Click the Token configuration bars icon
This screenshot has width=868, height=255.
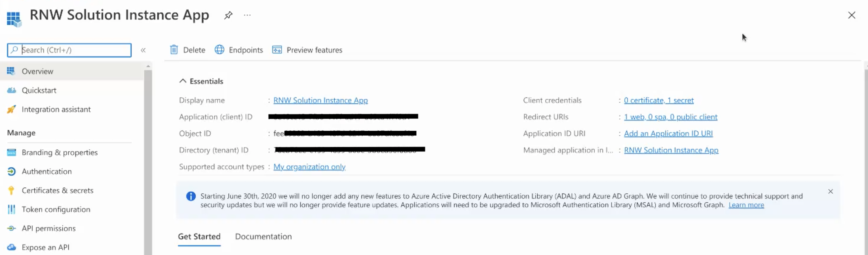11,209
